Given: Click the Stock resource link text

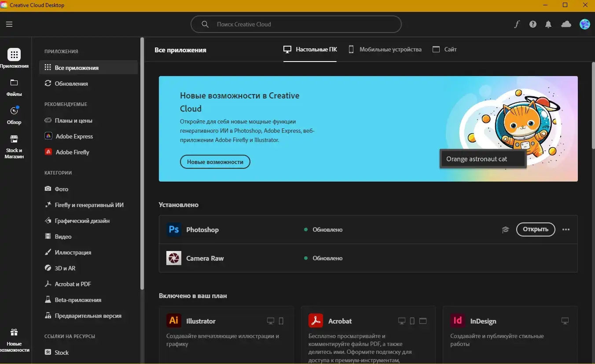Looking at the screenshot, I should point(62,353).
